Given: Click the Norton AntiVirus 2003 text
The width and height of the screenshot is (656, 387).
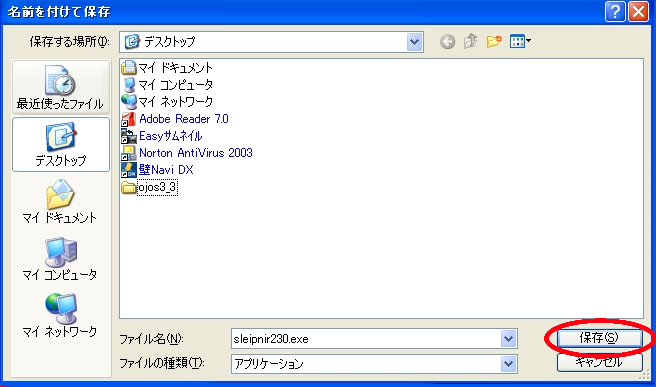Looking at the screenshot, I should [196, 153].
